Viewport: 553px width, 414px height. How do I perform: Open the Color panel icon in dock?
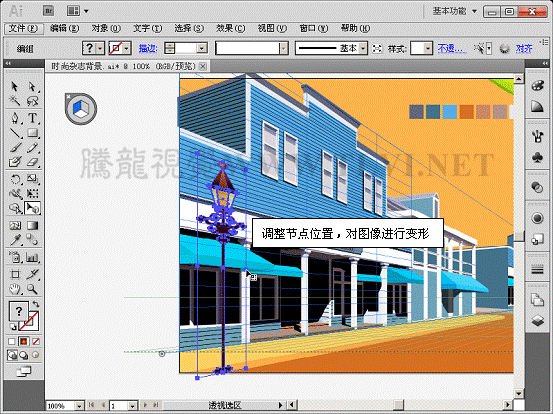tap(537, 86)
